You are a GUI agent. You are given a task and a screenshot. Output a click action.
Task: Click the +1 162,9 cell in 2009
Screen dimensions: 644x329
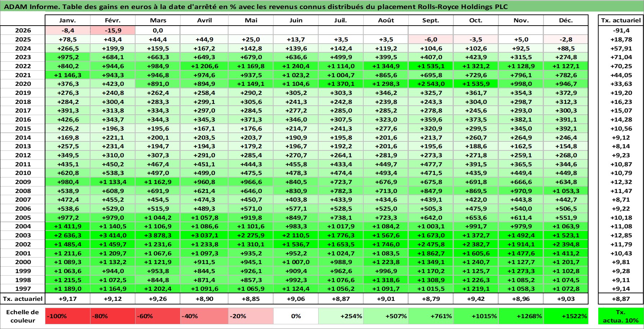(158, 182)
